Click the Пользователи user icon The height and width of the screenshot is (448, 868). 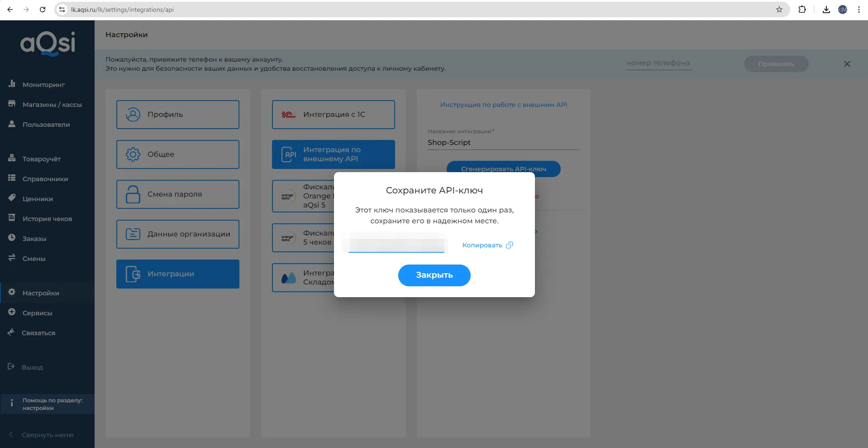(12, 124)
